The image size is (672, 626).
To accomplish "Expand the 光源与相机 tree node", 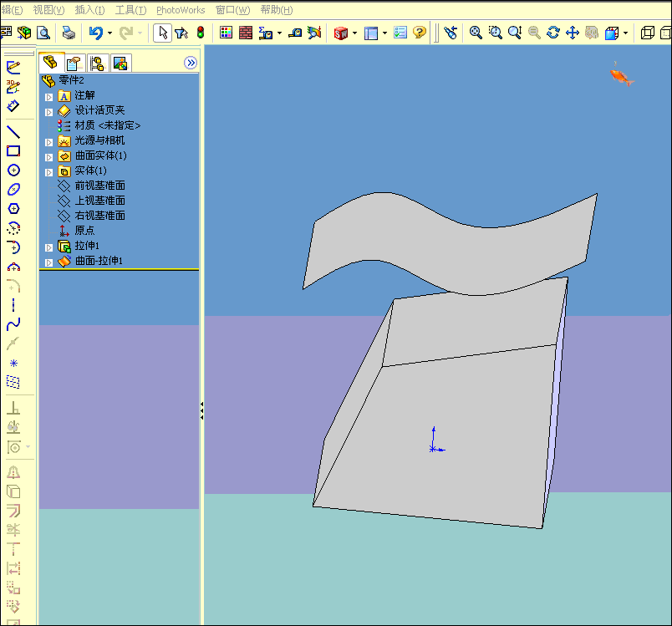I will tap(48, 142).
